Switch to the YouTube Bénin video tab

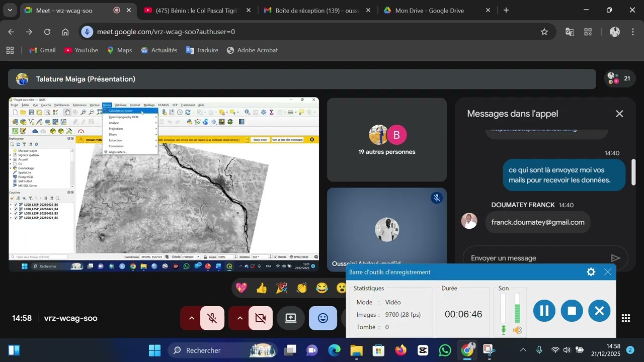point(197,10)
